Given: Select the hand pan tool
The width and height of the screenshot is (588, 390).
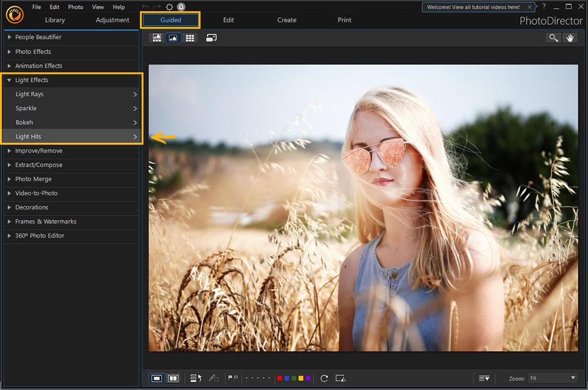Looking at the screenshot, I should pyautogui.click(x=570, y=38).
